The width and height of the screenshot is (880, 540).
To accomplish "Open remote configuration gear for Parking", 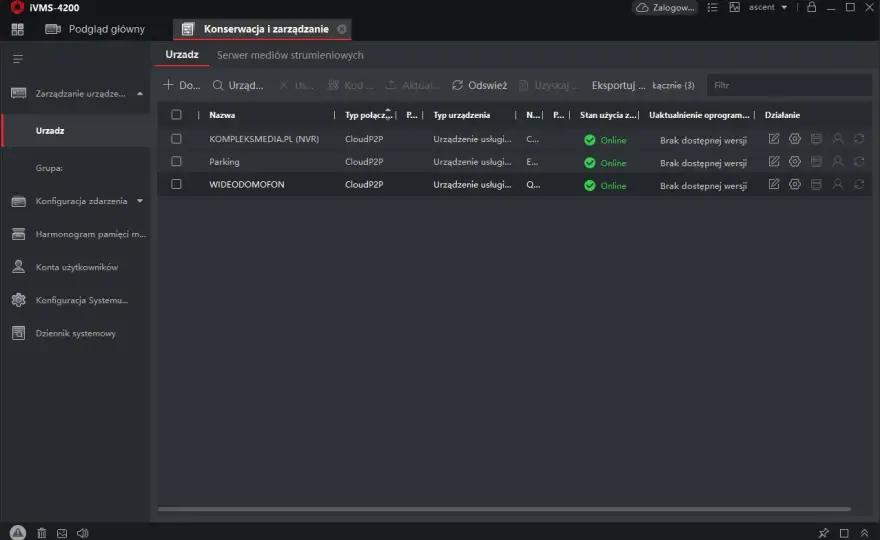I will click(795, 162).
